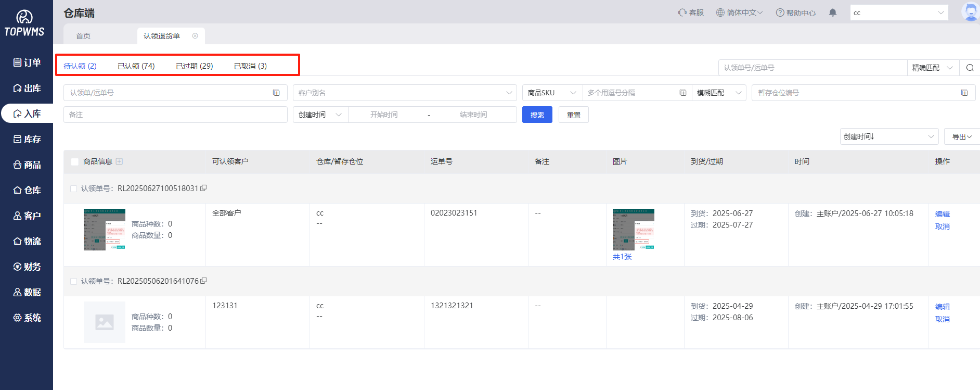Screen dimensions: 980x390
Task: Copy claim number RL20250506201641076 using copy icon
Action: click(203, 281)
